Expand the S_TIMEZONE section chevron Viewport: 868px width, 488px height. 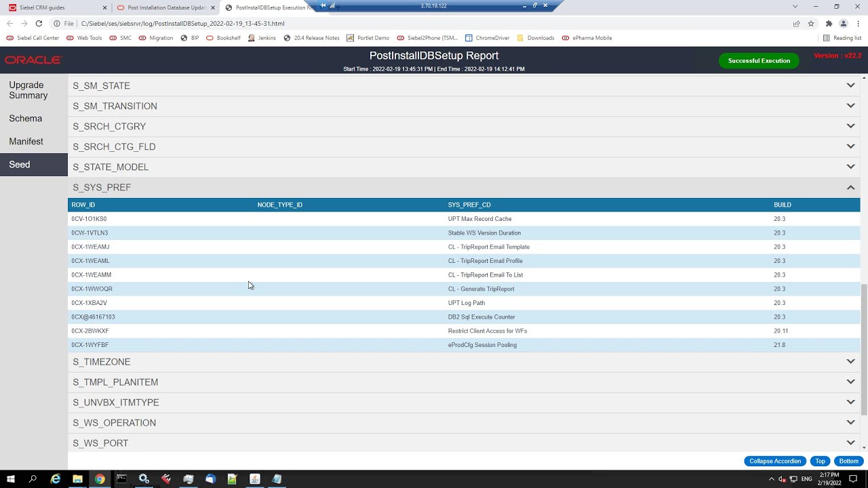click(850, 361)
